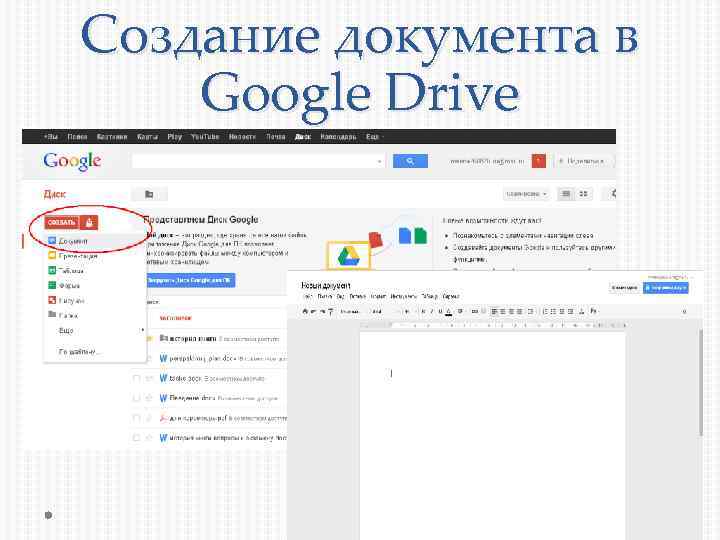Tick the checkbox for todoo.docx row

tap(136, 379)
